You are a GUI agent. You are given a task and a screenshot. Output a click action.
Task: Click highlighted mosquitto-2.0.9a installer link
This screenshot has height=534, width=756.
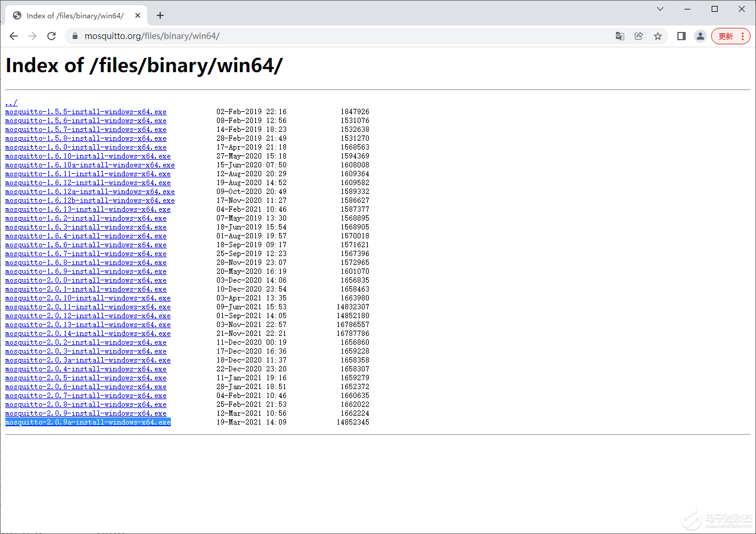[87, 422]
